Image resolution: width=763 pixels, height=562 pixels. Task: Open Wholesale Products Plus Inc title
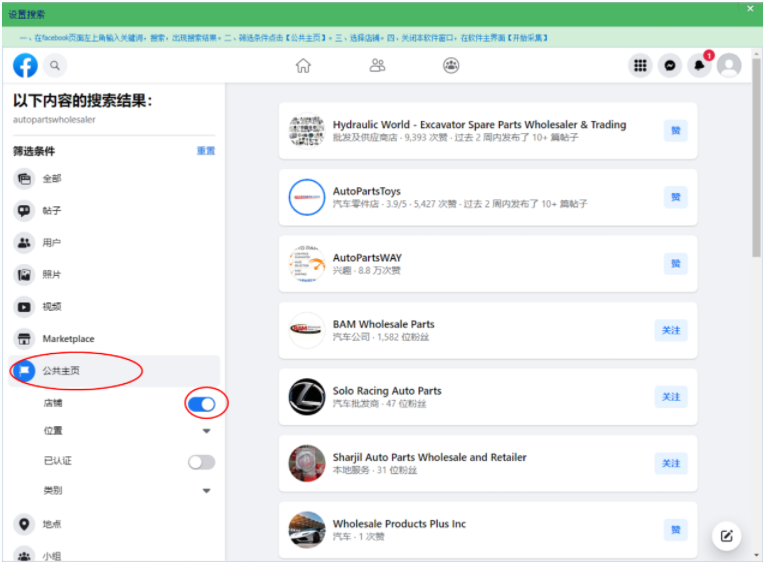399,524
